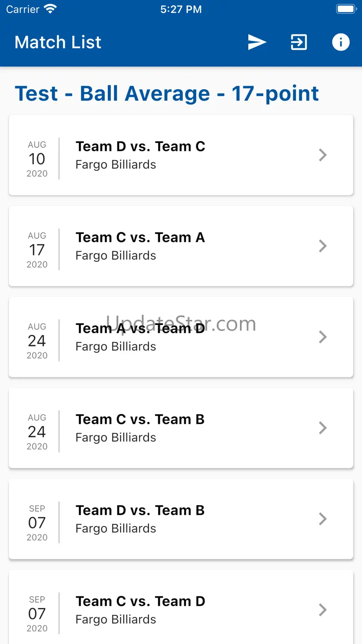Tap the Test - Ball Average - 17-point heading
Image resolution: width=362 pixels, height=644 pixels.
click(x=167, y=93)
